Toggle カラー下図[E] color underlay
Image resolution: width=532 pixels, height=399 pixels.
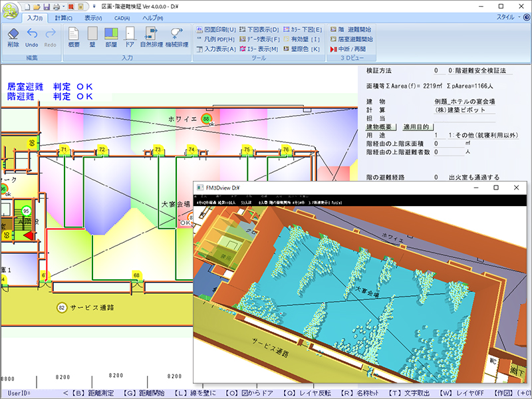pyautogui.click(x=302, y=29)
